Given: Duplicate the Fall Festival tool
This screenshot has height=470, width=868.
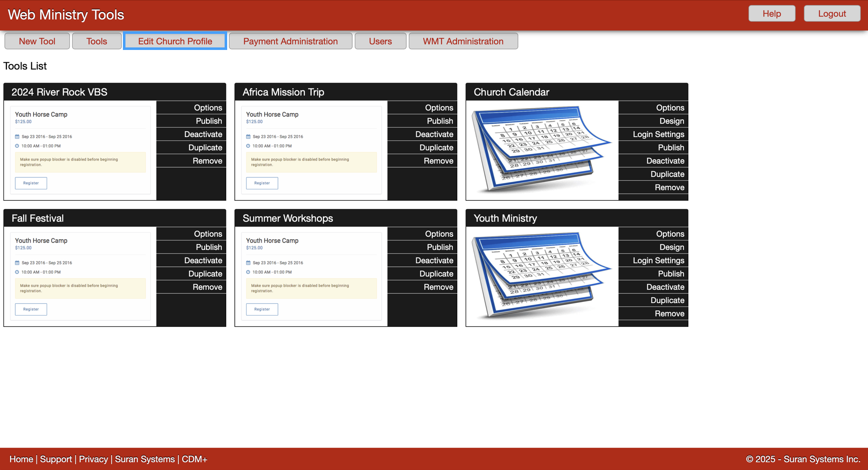Looking at the screenshot, I should point(205,274).
